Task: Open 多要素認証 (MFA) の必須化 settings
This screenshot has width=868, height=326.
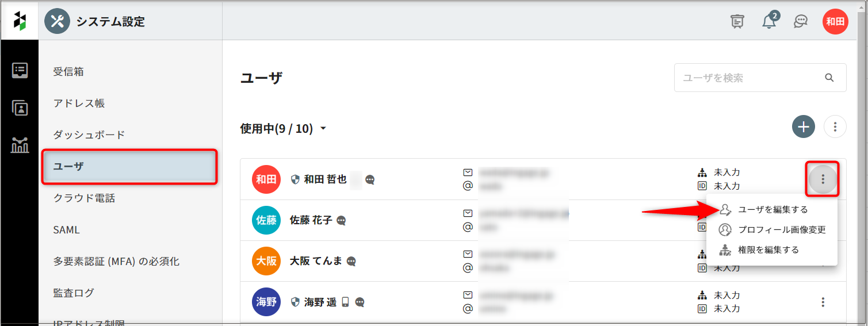Action: (116, 262)
